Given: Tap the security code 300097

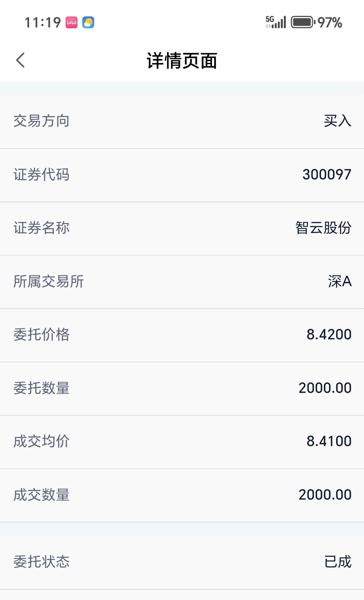Looking at the screenshot, I should 327,175.
